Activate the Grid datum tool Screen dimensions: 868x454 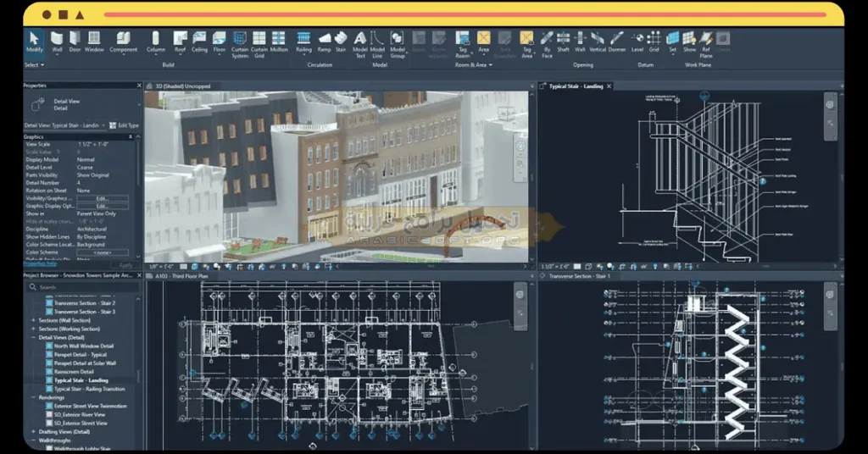pyautogui.click(x=654, y=42)
